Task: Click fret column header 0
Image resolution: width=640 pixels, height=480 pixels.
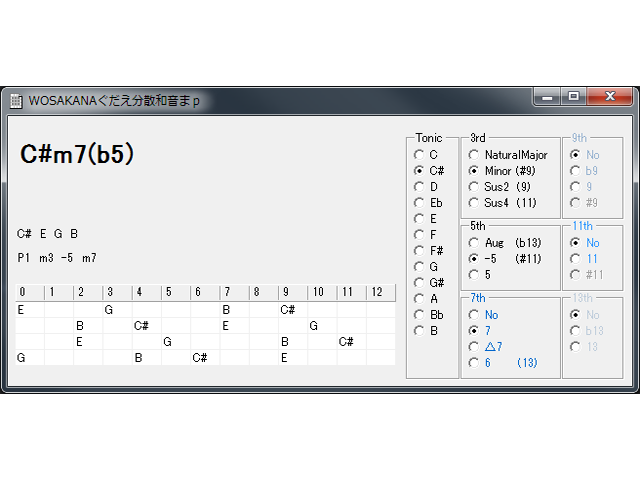Action: (30, 292)
